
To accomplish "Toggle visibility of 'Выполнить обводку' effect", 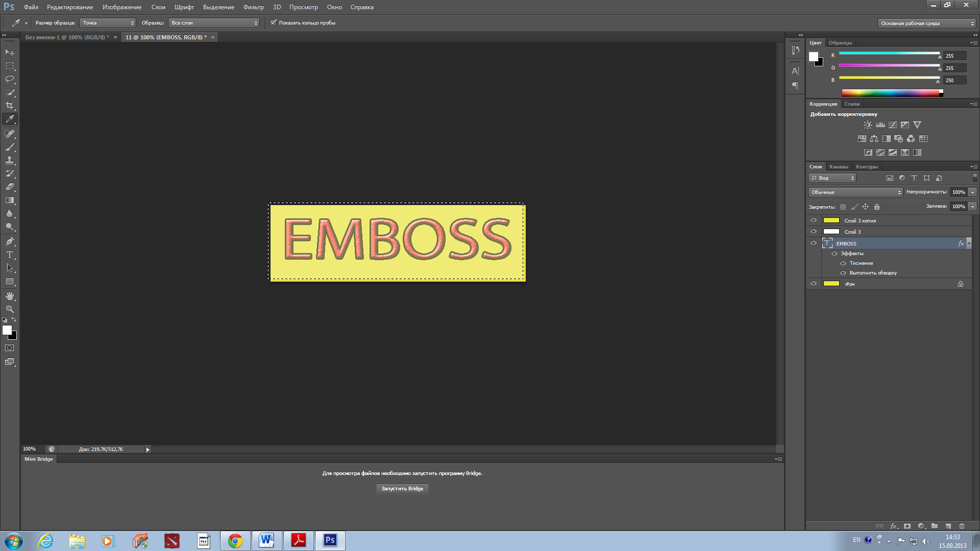I will click(843, 273).
